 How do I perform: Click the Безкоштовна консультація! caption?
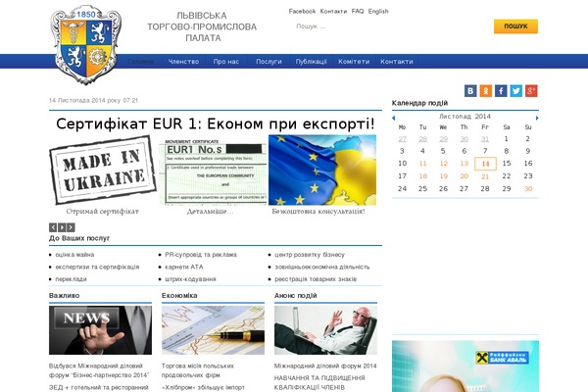pyautogui.click(x=318, y=212)
